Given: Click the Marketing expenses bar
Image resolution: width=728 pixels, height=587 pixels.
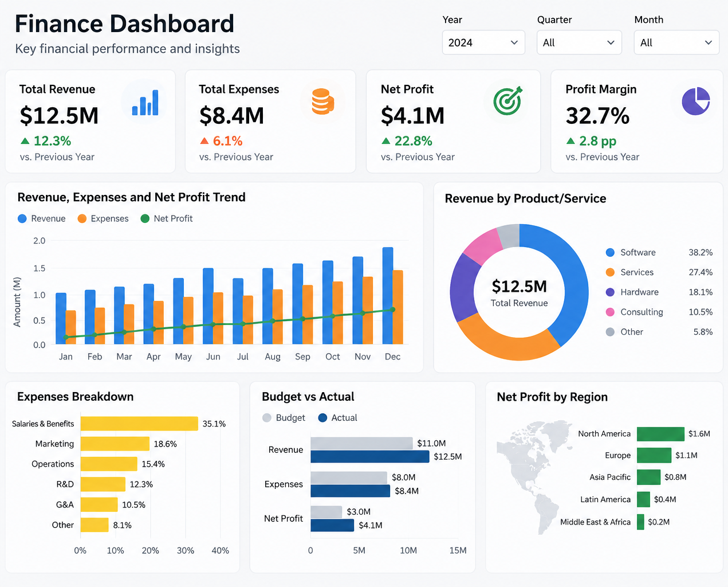Looking at the screenshot, I should coord(115,444).
